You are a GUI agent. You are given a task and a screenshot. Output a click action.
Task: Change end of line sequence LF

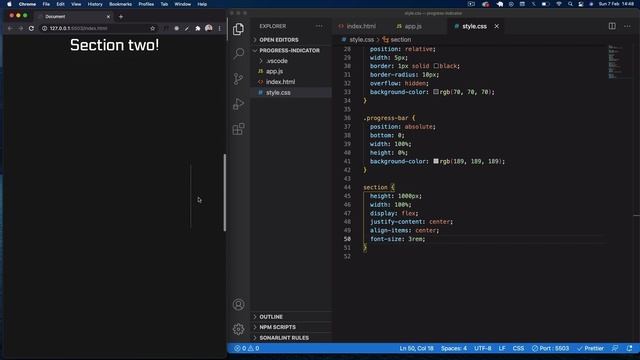click(502, 348)
